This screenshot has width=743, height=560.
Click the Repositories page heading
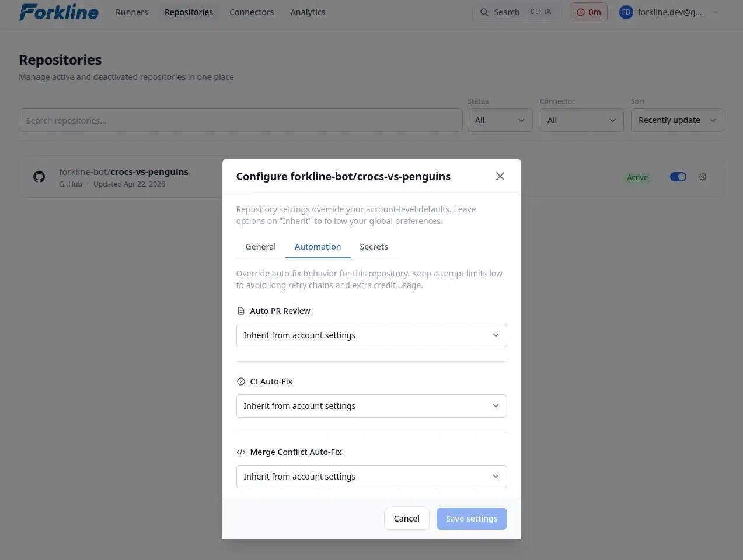click(60, 60)
